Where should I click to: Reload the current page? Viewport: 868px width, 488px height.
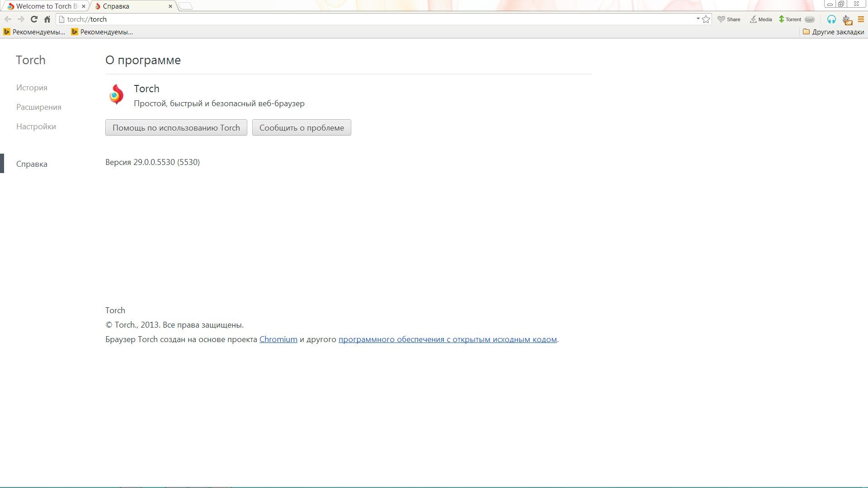click(x=34, y=19)
